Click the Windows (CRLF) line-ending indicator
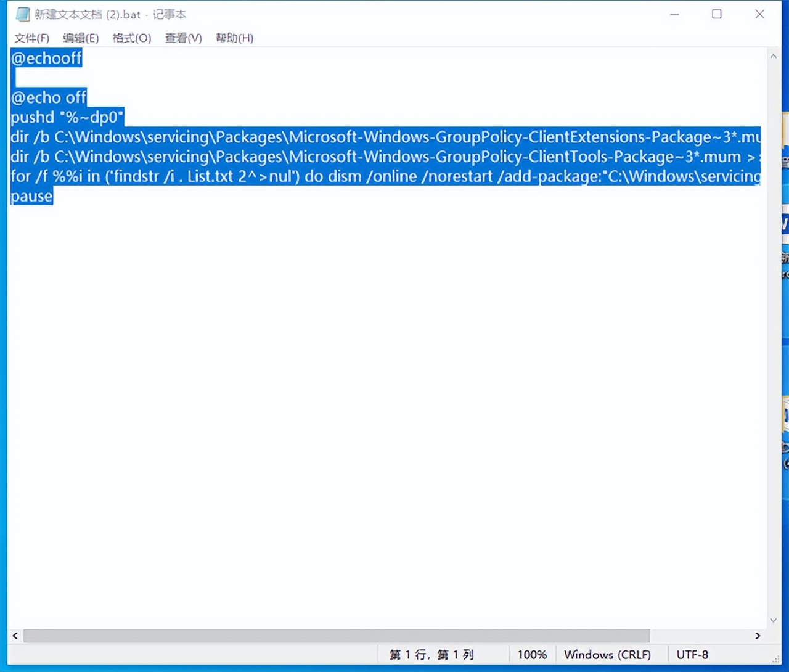This screenshot has width=789, height=672. coord(608,654)
